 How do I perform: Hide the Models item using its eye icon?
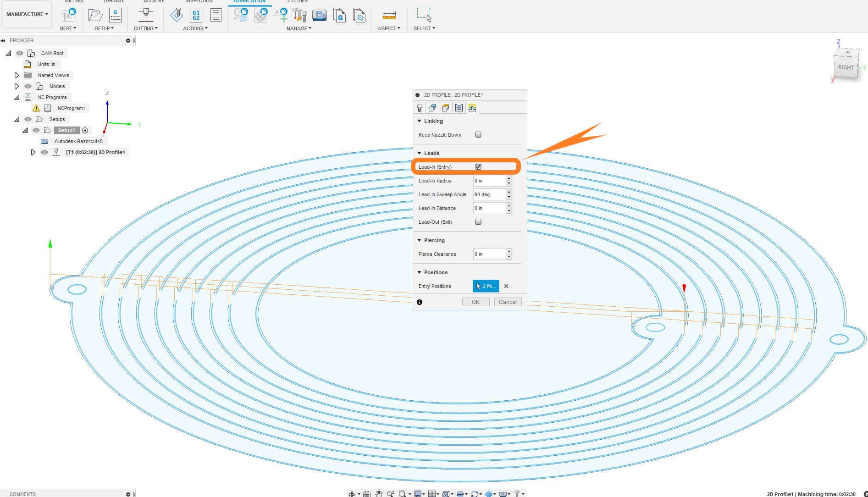28,86
